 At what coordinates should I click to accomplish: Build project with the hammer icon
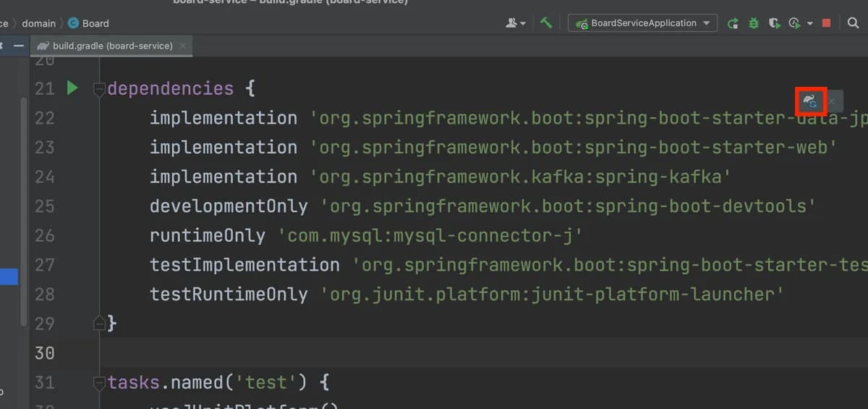click(x=546, y=23)
